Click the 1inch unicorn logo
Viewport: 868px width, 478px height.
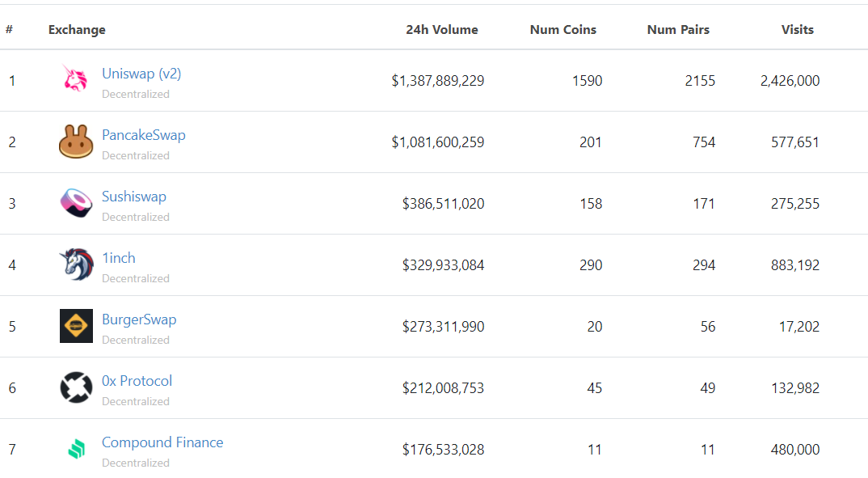76,264
